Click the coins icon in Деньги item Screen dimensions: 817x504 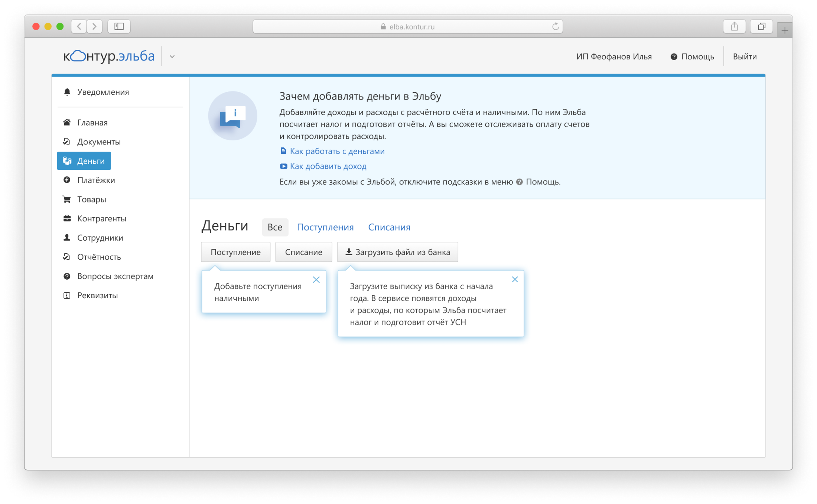(67, 161)
